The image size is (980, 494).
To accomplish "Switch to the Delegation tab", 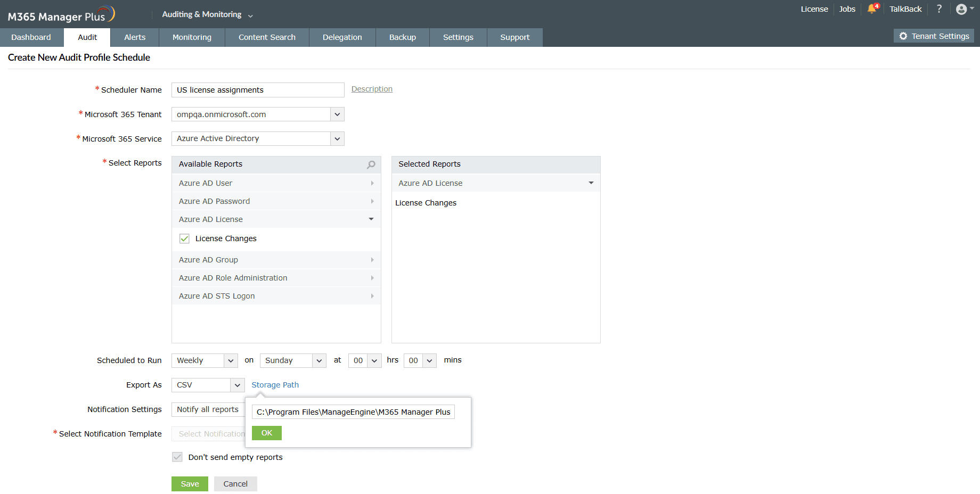I will pyautogui.click(x=342, y=37).
